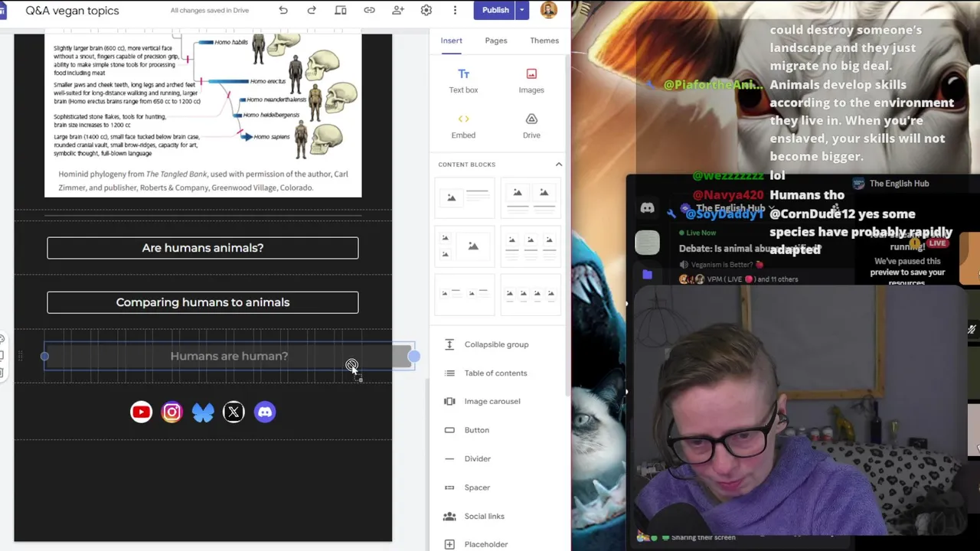Click the 'Live Now' label in Discord overlay

tap(701, 233)
